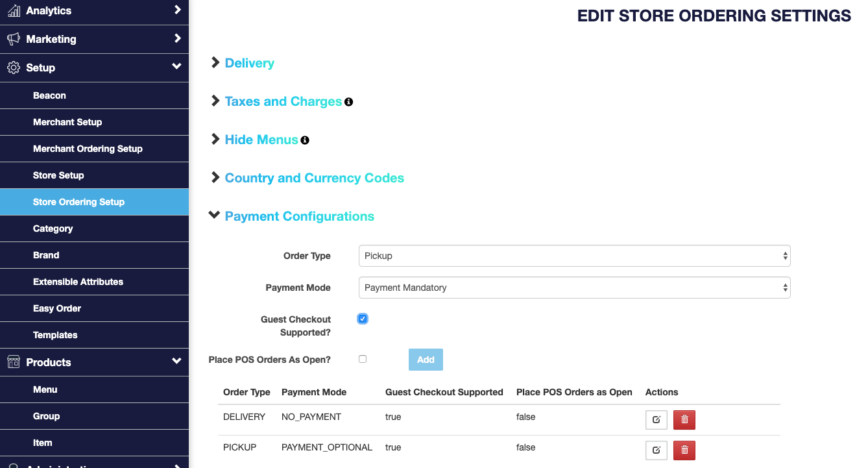This screenshot has height=468, width=868.
Task: Expand the Marketing sidebar arrow
Action: (x=177, y=38)
